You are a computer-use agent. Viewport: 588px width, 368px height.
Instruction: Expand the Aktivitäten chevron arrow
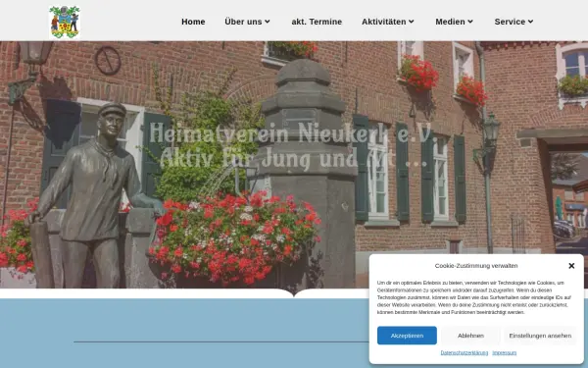pyautogui.click(x=412, y=22)
